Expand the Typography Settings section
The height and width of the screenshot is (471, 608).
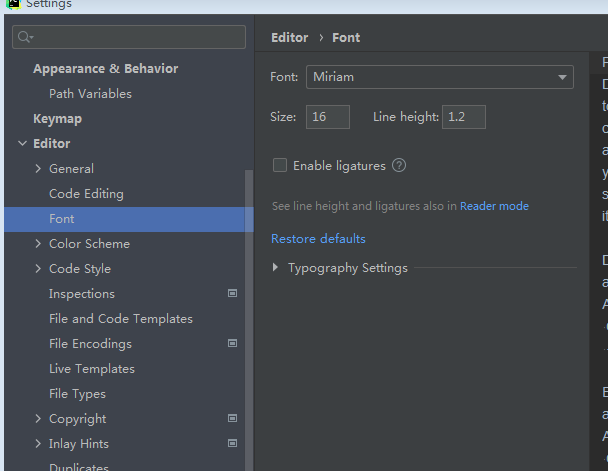tap(276, 268)
